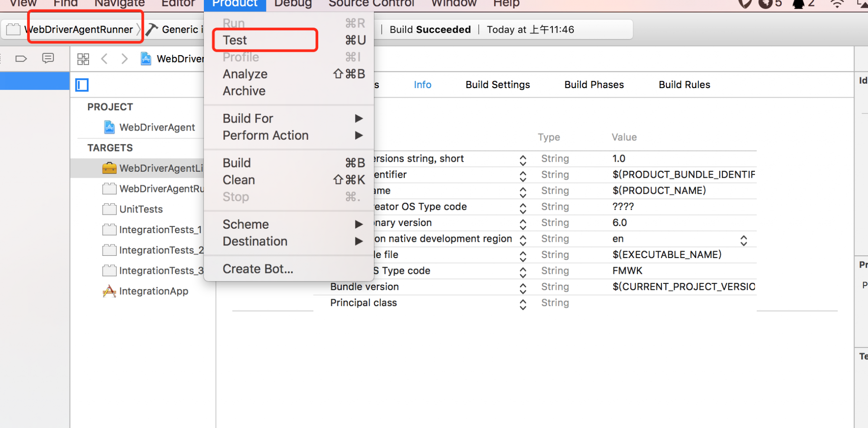
Task: Go forward with the right chevron arrow
Action: coord(124,59)
